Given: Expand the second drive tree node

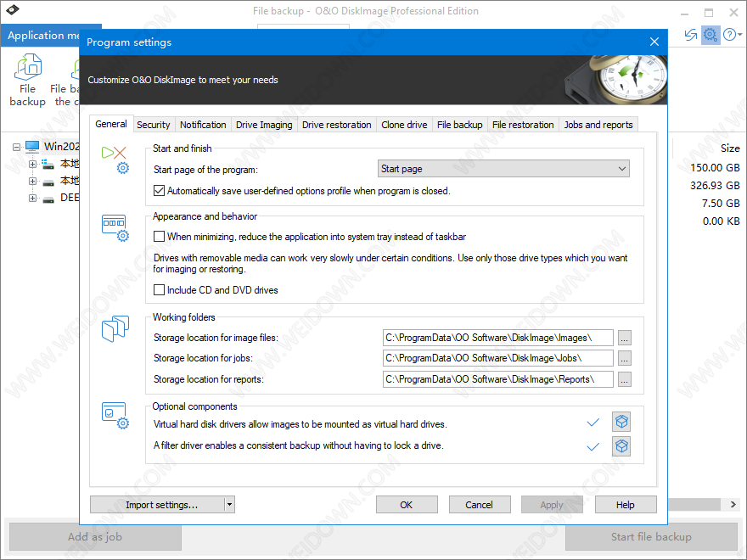Looking at the screenshot, I should [32, 182].
